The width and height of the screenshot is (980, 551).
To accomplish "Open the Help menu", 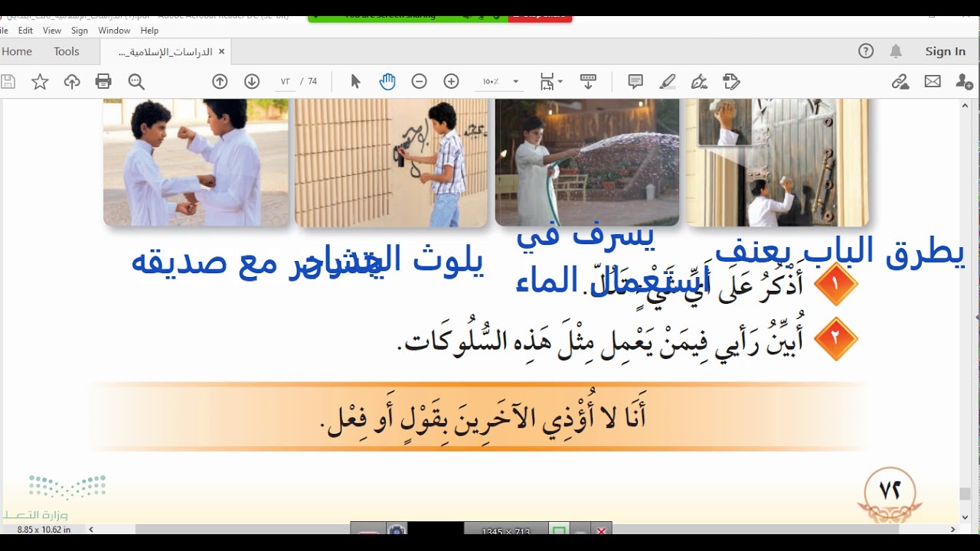I will click(x=149, y=31).
